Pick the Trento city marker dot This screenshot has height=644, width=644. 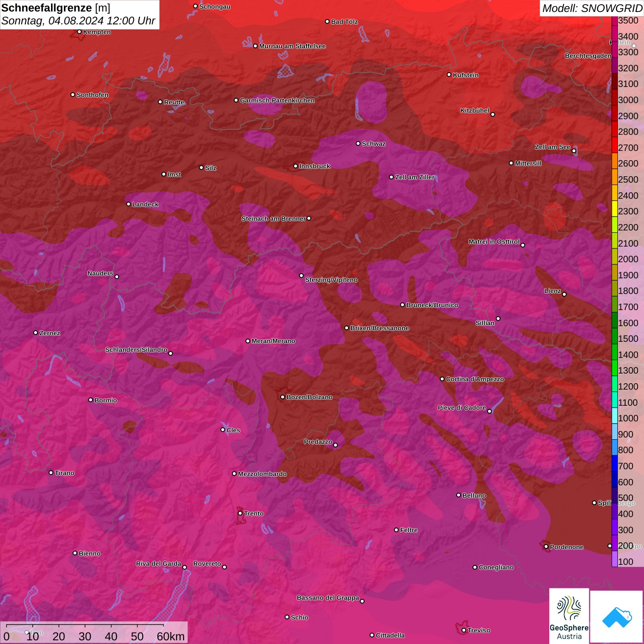coord(240,513)
